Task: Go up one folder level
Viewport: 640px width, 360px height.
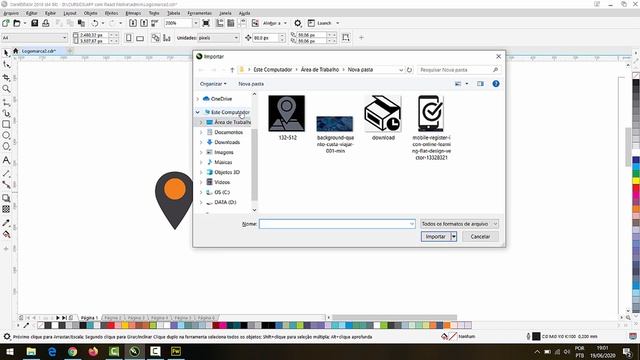Action: pos(232,70)
